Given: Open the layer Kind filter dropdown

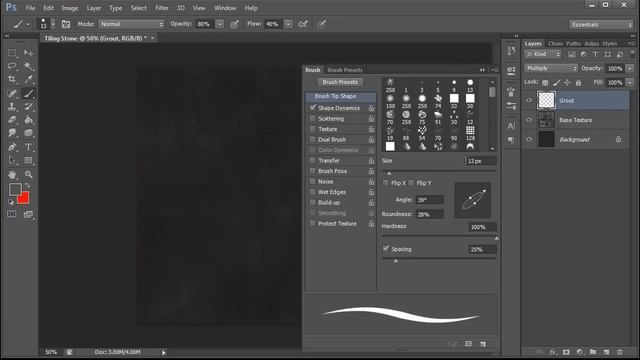Looking at the screenshot, I should tap(543, 54).
